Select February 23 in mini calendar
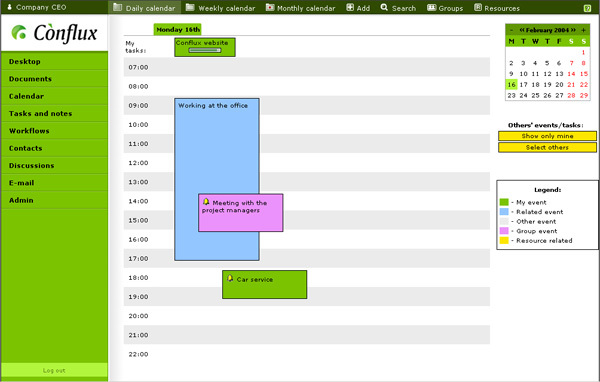This screenshot has height=382, width=600. click(x=512, y=95)
